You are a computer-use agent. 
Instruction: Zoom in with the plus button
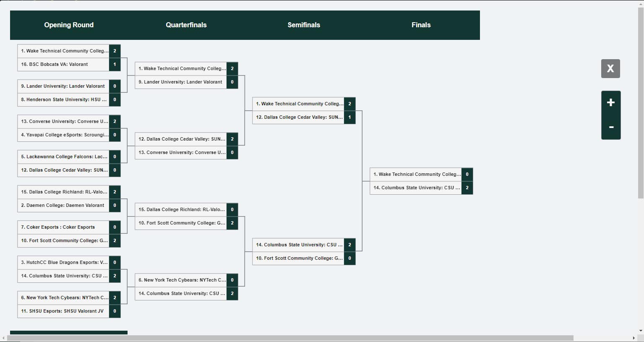(610, 103)
